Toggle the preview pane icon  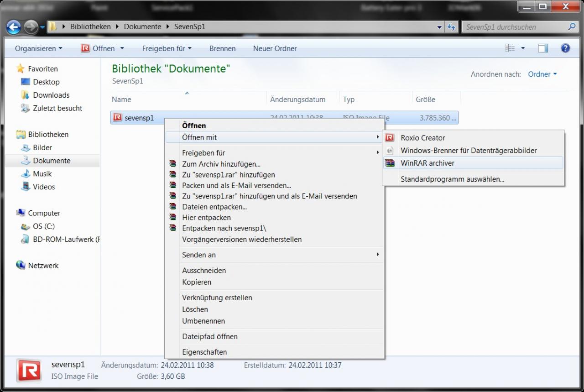[543, 48]
